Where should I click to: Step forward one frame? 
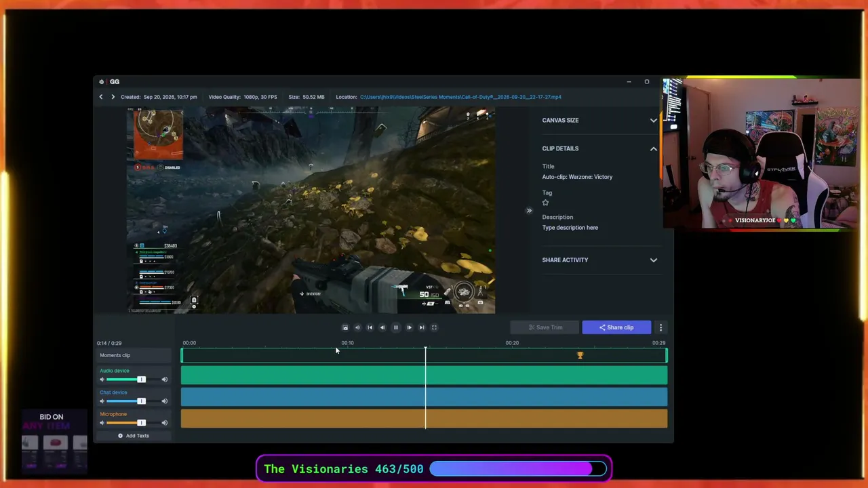[409, 327]
